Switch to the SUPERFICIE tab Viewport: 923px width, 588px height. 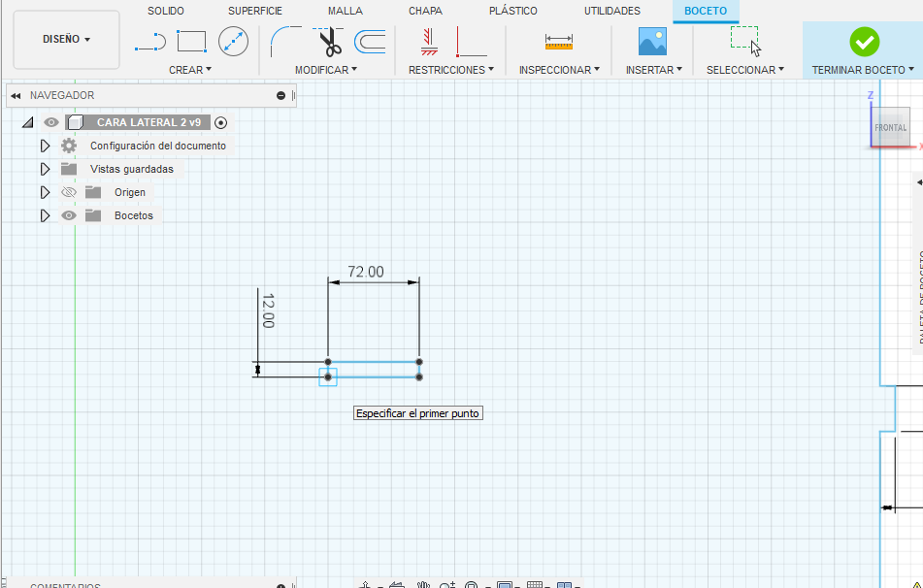tap(255, 11)
